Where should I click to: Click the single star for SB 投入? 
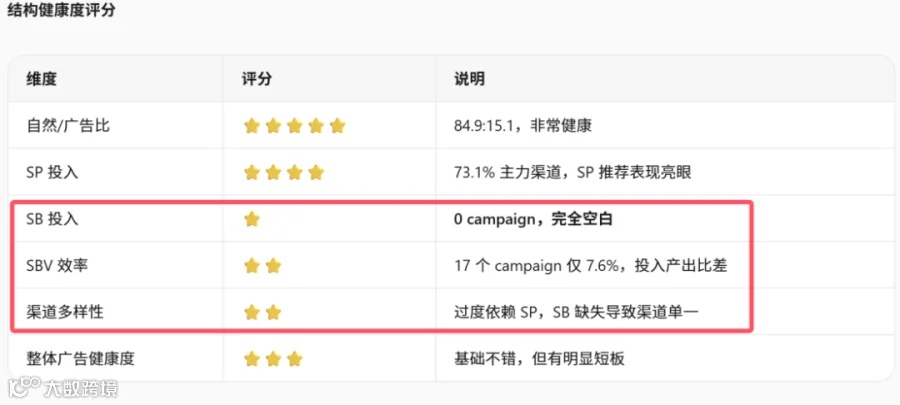pos(251,219)
